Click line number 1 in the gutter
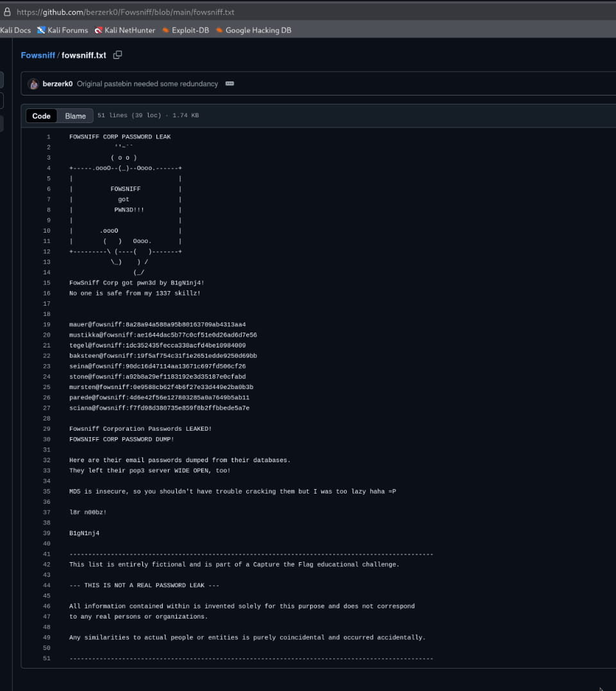This screenshot has height=691, width=616. click(x=48, y=137)
